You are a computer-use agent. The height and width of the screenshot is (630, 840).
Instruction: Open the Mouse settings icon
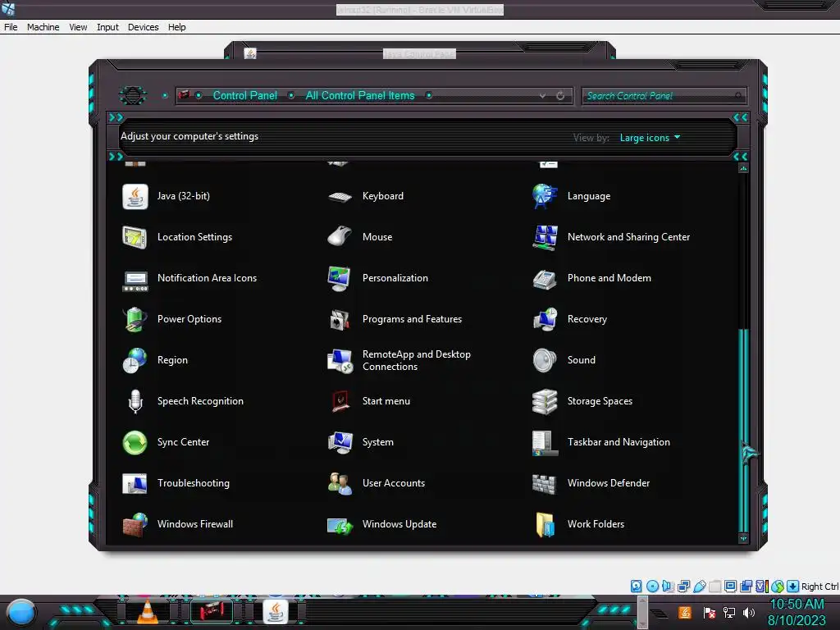[340, 237]
